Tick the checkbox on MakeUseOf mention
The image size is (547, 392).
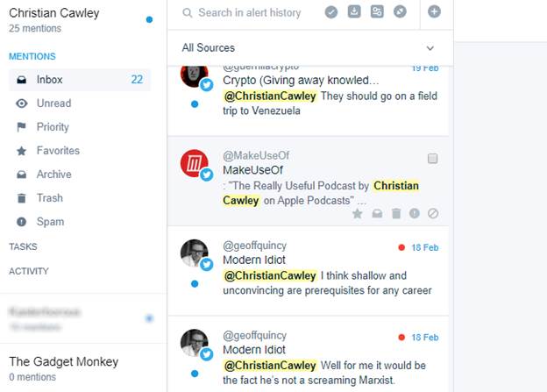[x=432, y=159]
